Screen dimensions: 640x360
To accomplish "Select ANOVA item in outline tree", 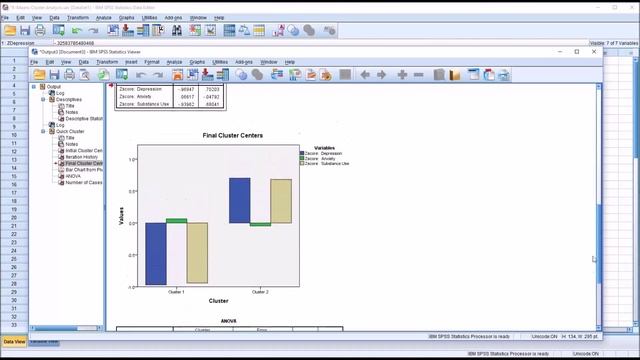I will pyautogui.click(x=73, y=176).
